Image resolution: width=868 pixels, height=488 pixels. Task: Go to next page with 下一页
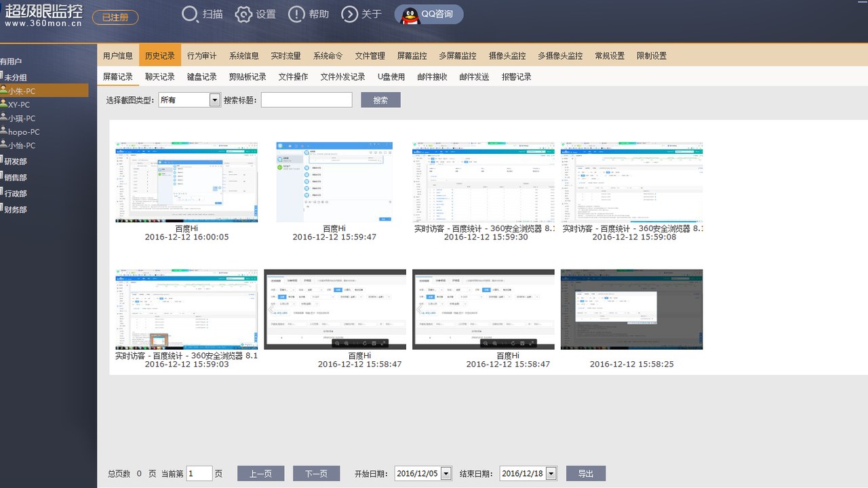coord(316,474)
